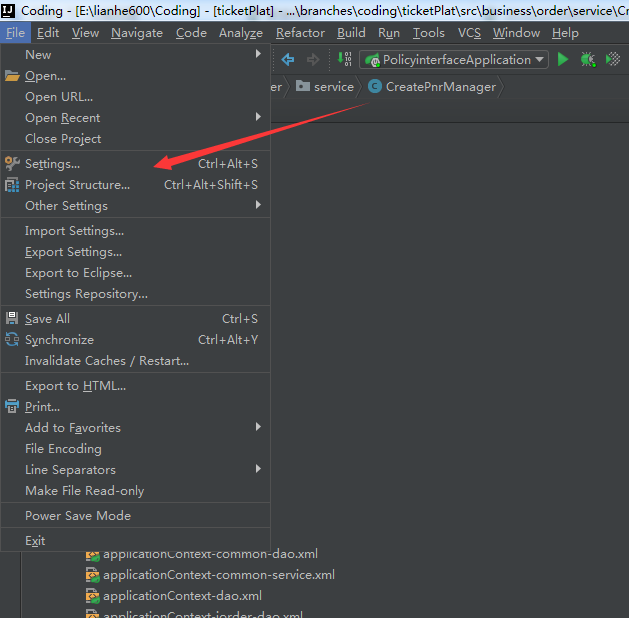Choose Print... menu entry

point(135,407)
